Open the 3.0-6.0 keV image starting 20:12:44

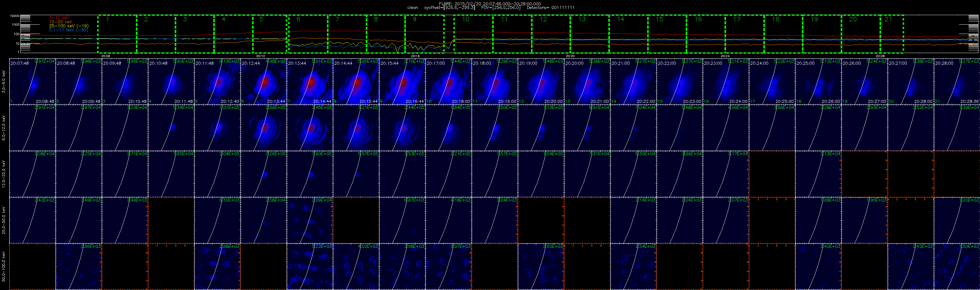tap(263, 81)
